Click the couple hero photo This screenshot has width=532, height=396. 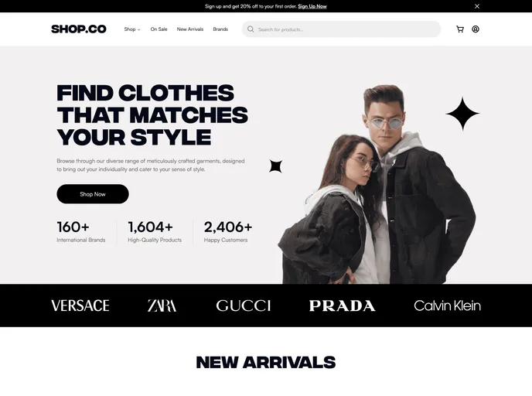[377, 184]
